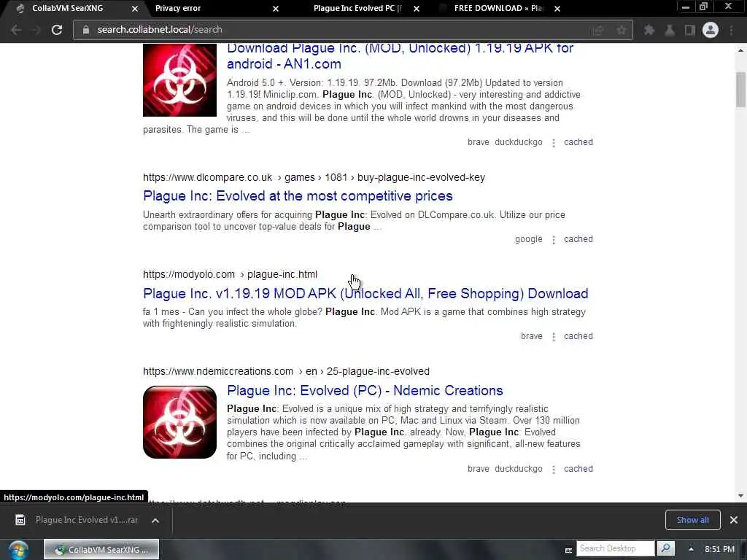Click the duckduckgo label on AN1.com result
Viewport: 747px width, 560px height.
519,142
